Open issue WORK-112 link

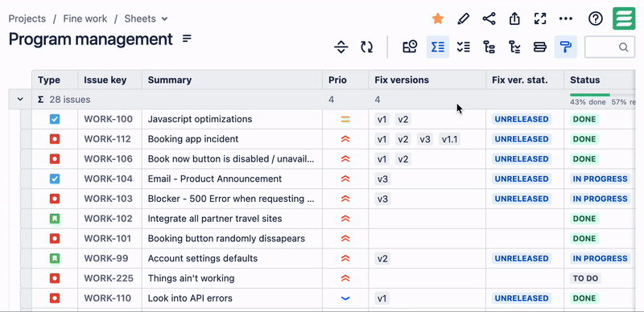[109, 139]
